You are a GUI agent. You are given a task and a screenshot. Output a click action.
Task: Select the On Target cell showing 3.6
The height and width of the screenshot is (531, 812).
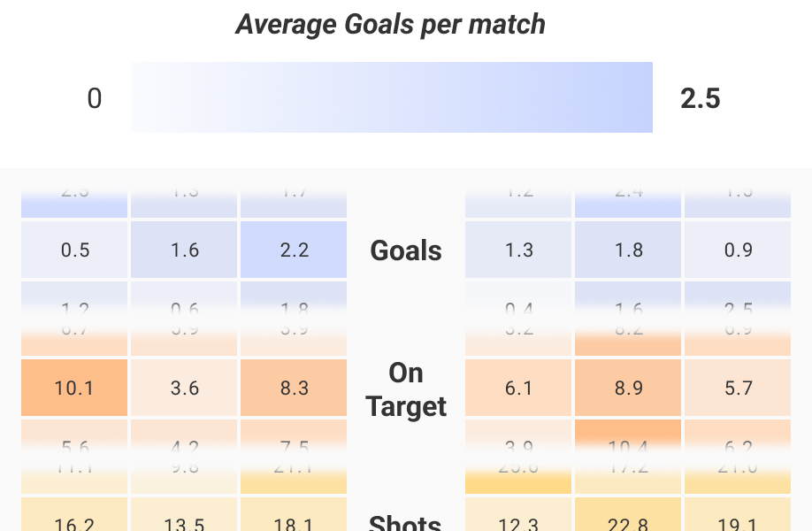[x=184, y=388]
